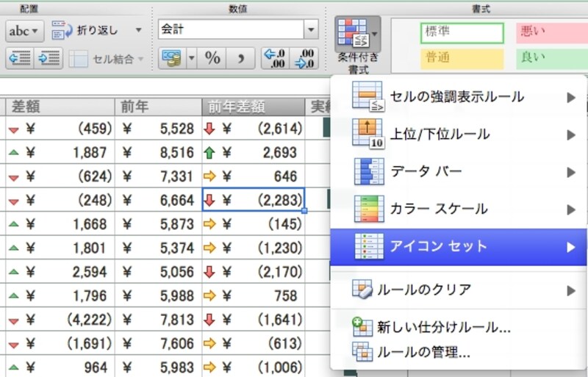Select セルの強調表示ルール menu item
The width and height of the screenshot is (588, 377).
[458, 97]
